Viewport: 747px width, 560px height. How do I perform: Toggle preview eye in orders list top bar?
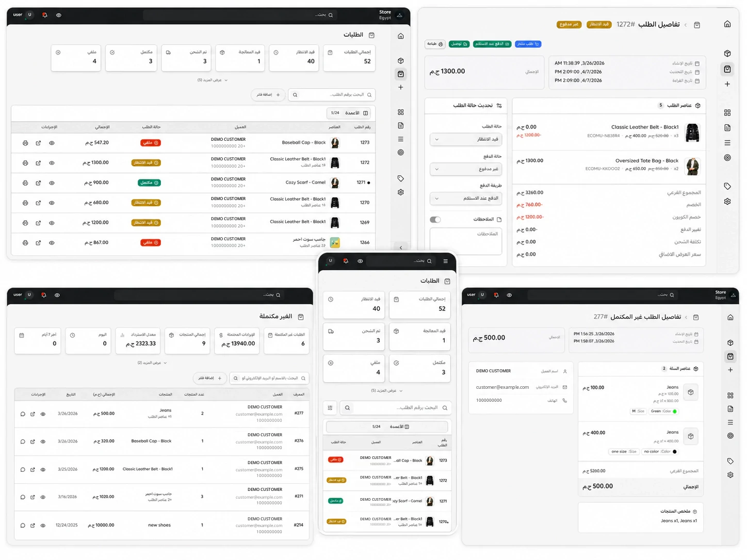59,15
